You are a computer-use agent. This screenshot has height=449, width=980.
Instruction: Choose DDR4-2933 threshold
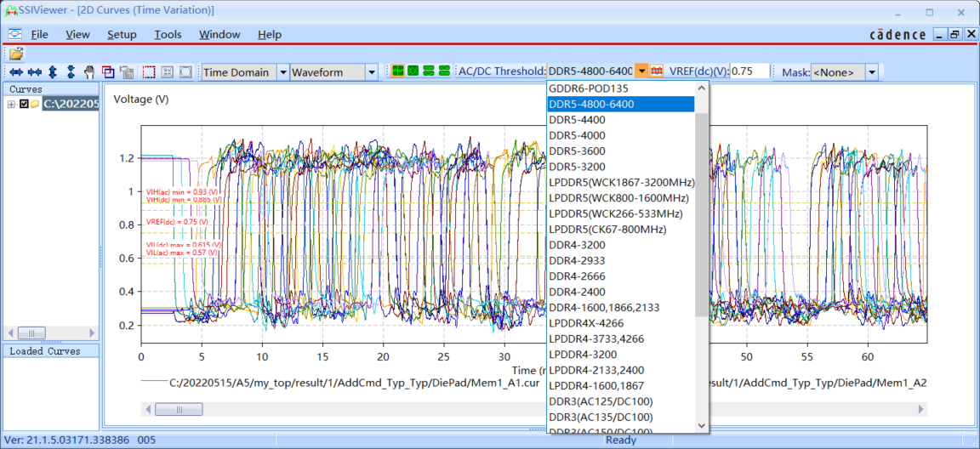(x=621, y=260)
